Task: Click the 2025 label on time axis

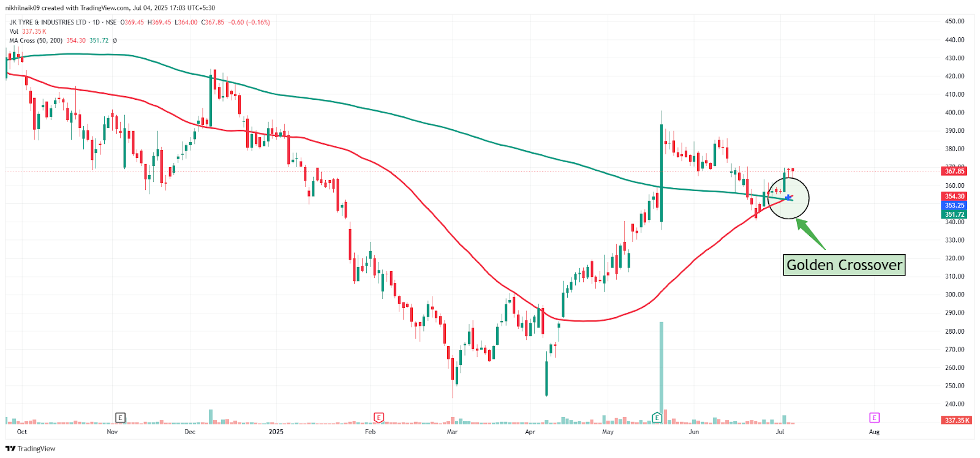Action: point(276,432)
